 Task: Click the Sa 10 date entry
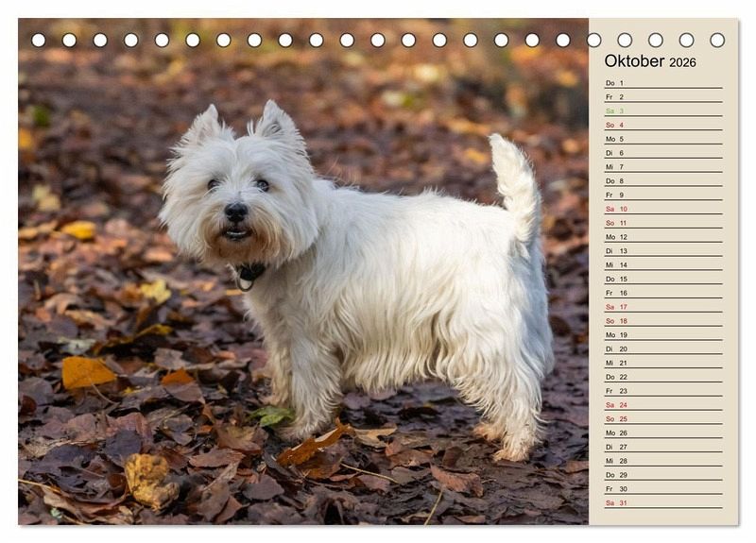coord(662,209)
